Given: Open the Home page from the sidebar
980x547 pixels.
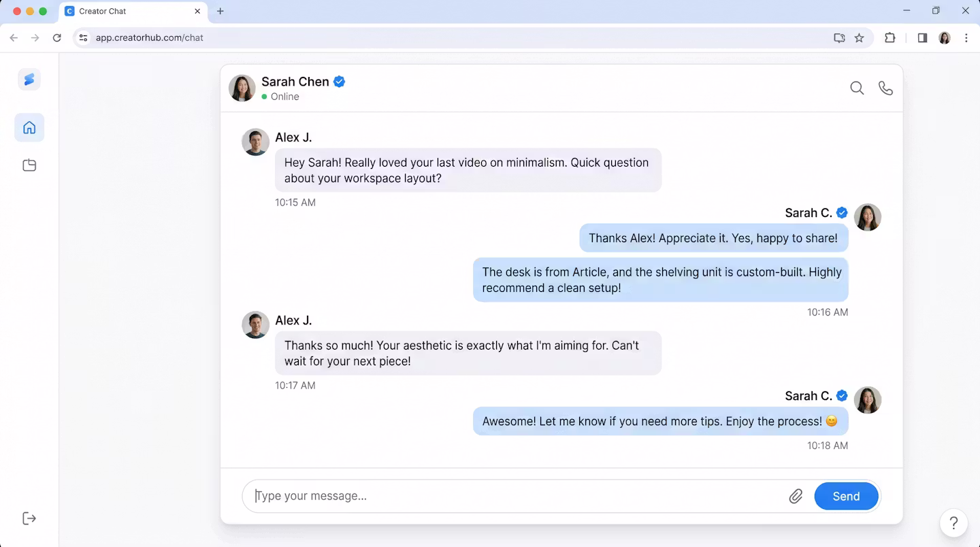Looking at the screenshot, I should coord(29,128).
